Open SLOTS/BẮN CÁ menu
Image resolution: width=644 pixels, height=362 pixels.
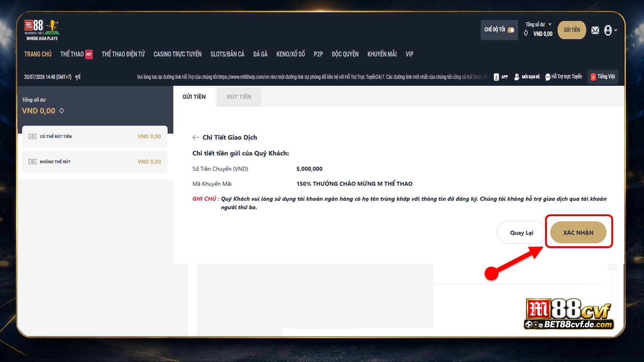[227, 54]
